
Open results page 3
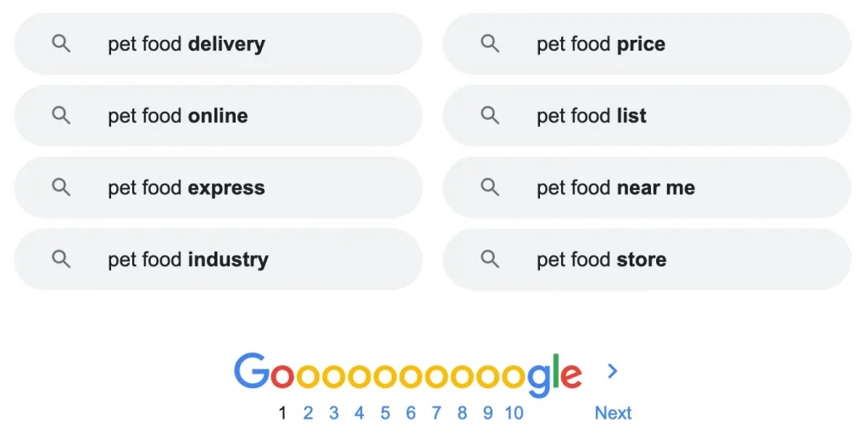tap(333, 413)
